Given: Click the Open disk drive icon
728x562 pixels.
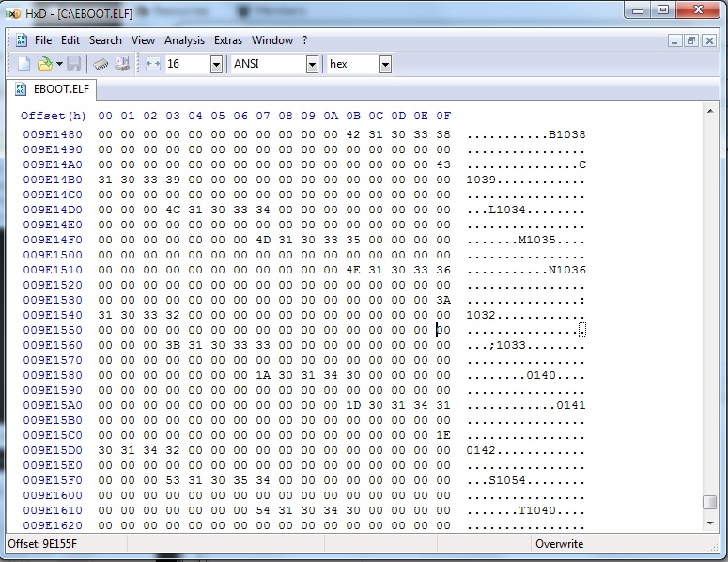Looking at the screenshot, I should [x=122, y=64].
